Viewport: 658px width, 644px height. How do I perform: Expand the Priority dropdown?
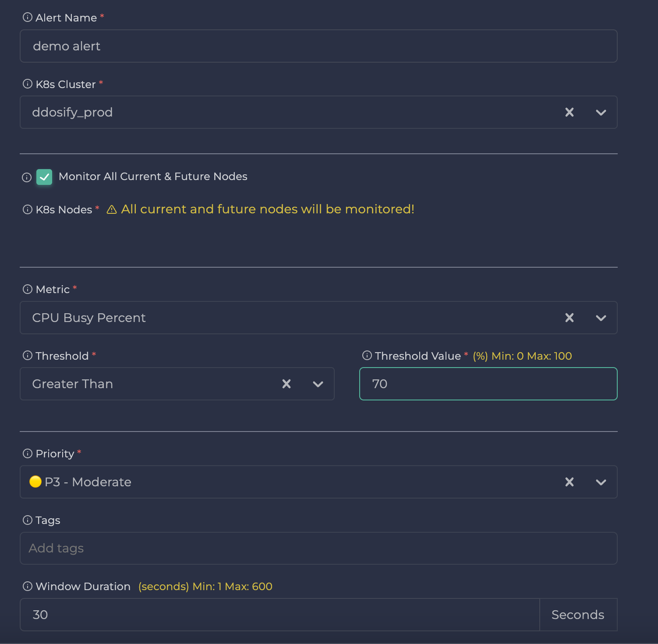click(x=601, y=482)
